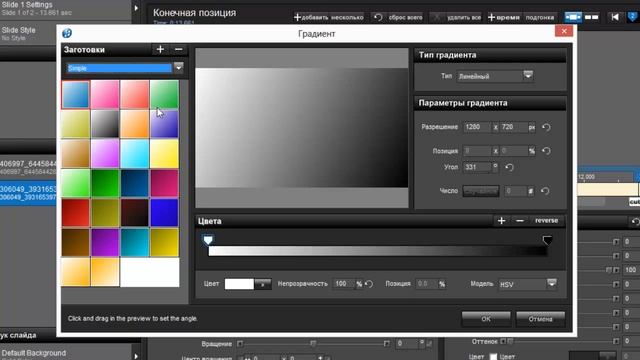Select the blue gradient preset
Viewport: 640px width, 360px height.
coord(76,95)
